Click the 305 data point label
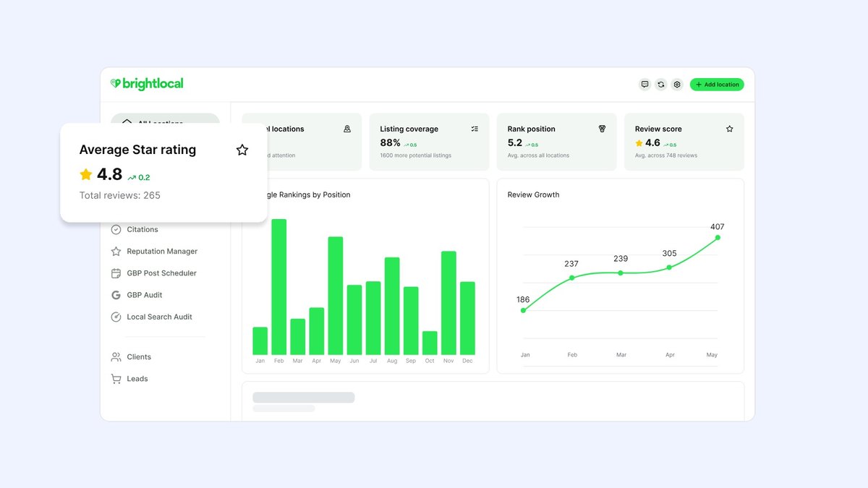 pos(670,253)
